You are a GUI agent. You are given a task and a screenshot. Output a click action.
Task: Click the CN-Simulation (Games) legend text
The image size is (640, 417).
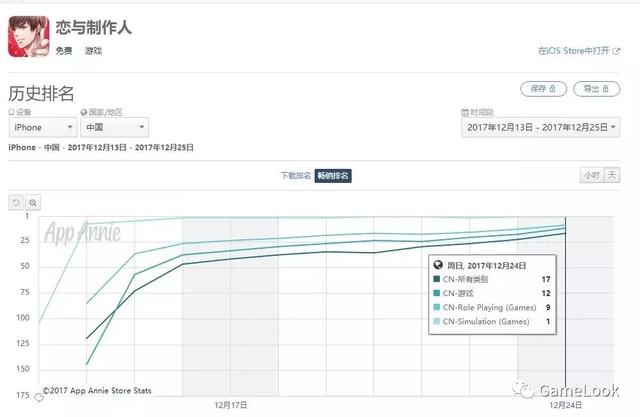click(x=486, y=322)
